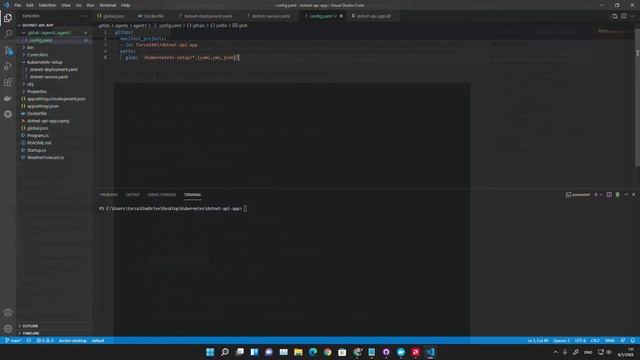640x360 pixels.
Task: Open errors and warnings status item
Action: click(45, 340)
